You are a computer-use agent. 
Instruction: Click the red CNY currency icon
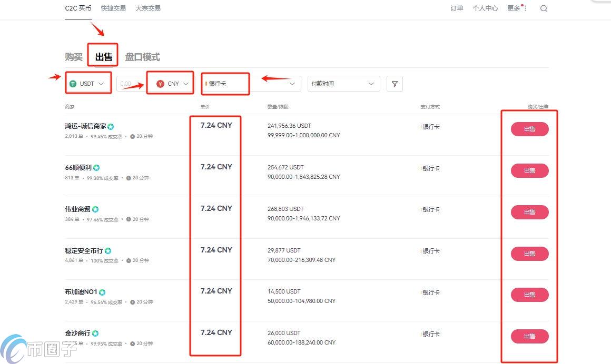click(161, 83)
